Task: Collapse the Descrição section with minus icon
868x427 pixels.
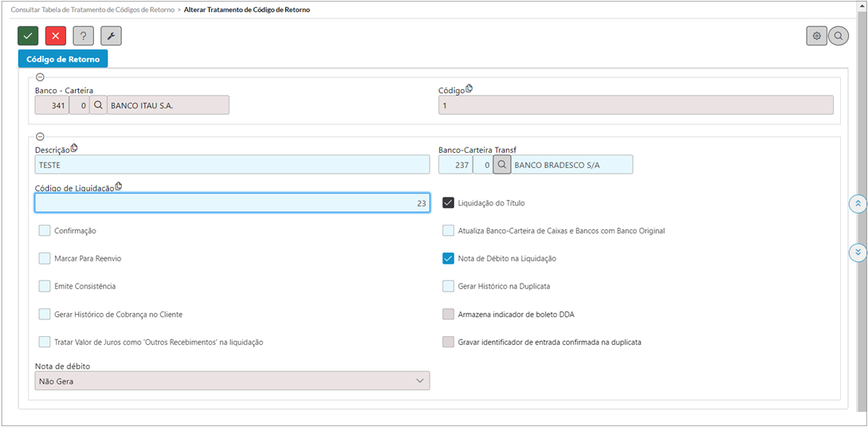Action: point(40,136)
